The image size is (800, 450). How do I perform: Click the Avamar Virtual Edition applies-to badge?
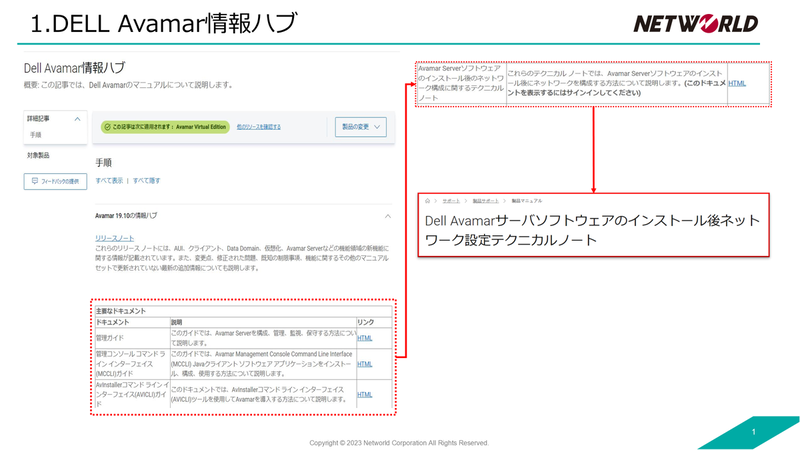tap(165, 127)
